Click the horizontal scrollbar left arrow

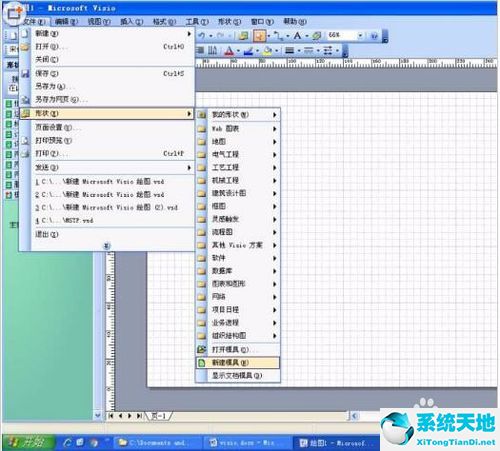click(x=355, y=416)
